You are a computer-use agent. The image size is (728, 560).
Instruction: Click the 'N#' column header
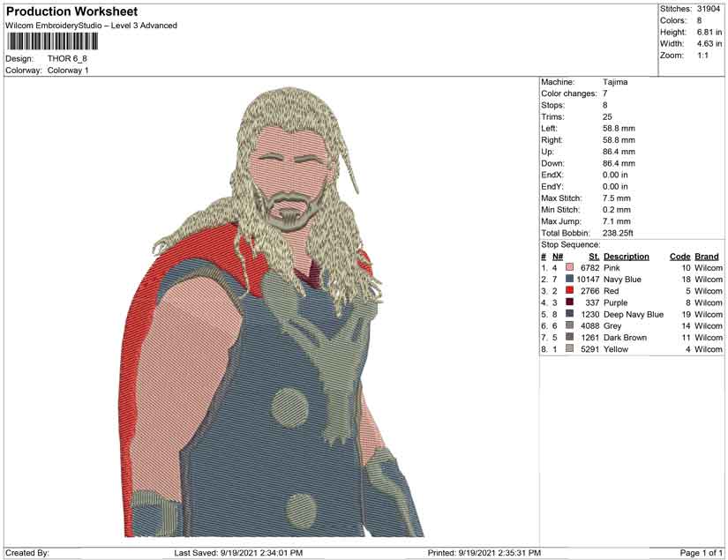point(558,257)
